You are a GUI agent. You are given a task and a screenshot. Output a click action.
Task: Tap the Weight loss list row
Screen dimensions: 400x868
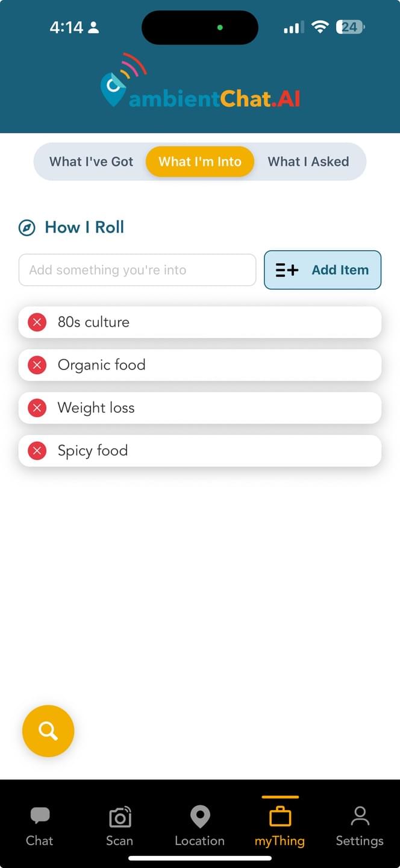tap(211, 408)
